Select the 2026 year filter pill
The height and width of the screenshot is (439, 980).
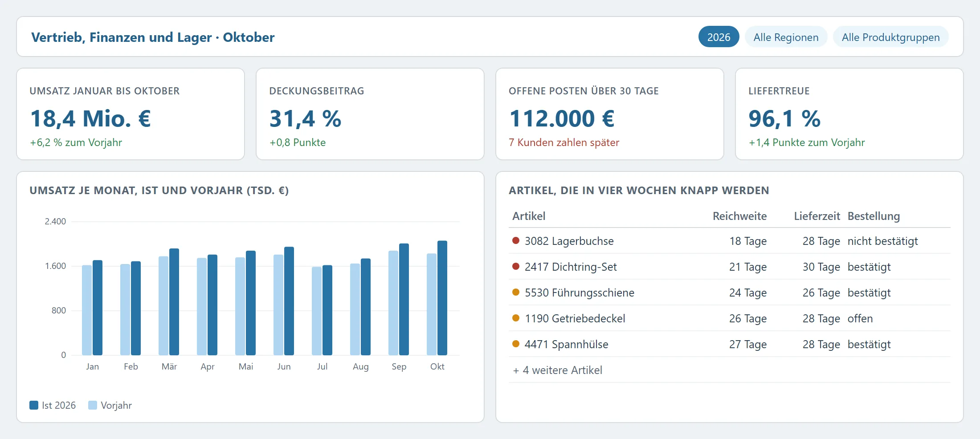tap(719, 37)
